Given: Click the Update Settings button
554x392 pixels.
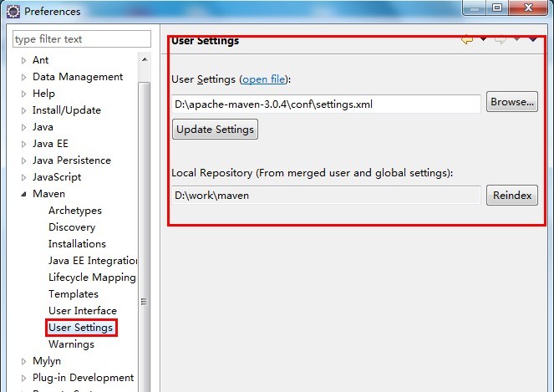Looking at the screenshot, I should (216, 130).
